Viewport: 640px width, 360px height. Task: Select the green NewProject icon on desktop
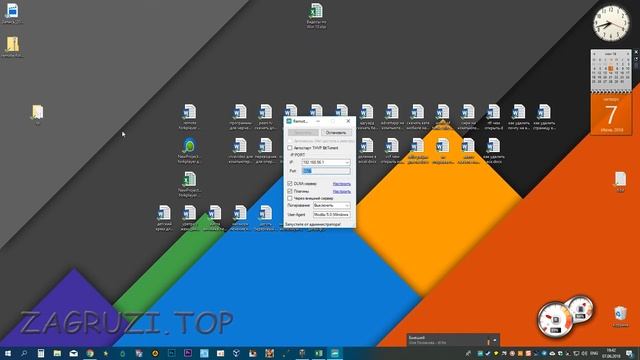pos(189,151)
